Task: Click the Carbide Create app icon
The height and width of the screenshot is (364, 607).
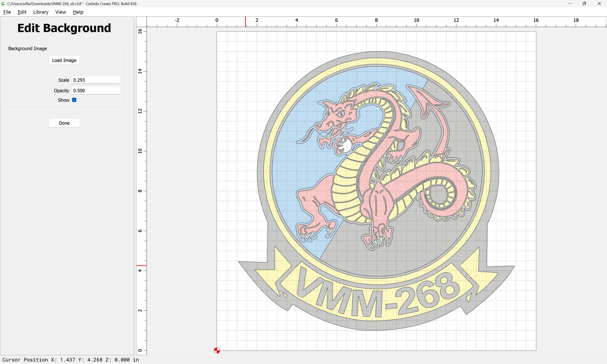Action: (x=3, y=3)
